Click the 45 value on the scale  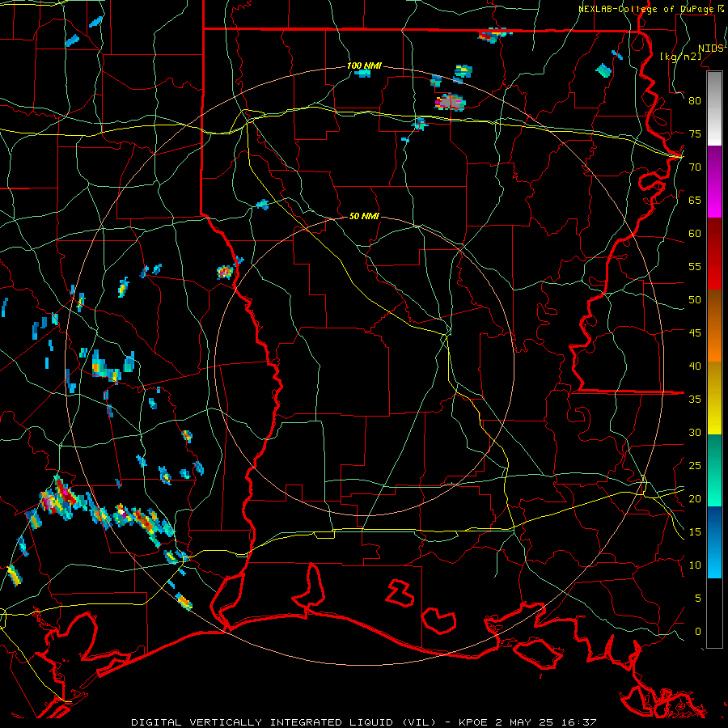click(x=695, y=333)
